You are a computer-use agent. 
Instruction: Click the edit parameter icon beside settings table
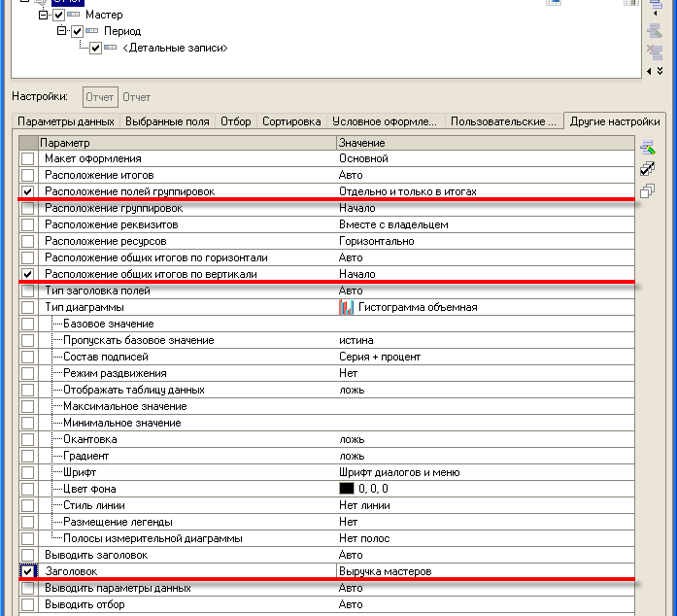(648, 148)
